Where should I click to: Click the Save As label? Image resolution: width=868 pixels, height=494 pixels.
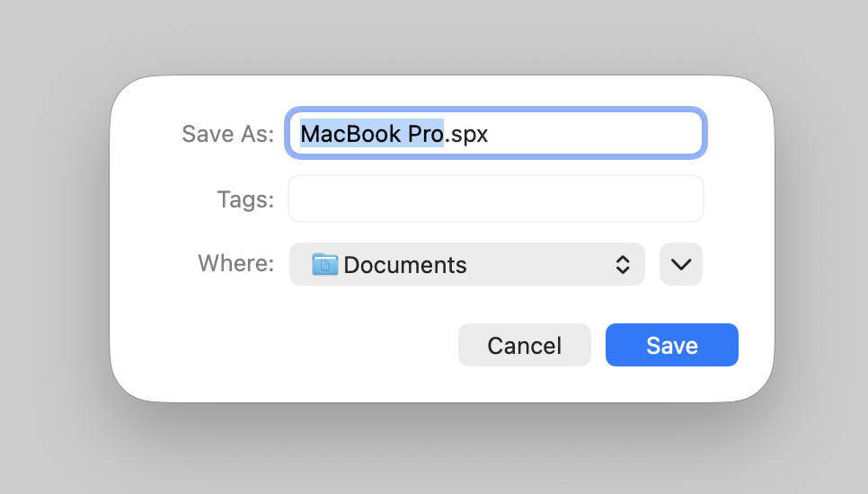[228, 134]
